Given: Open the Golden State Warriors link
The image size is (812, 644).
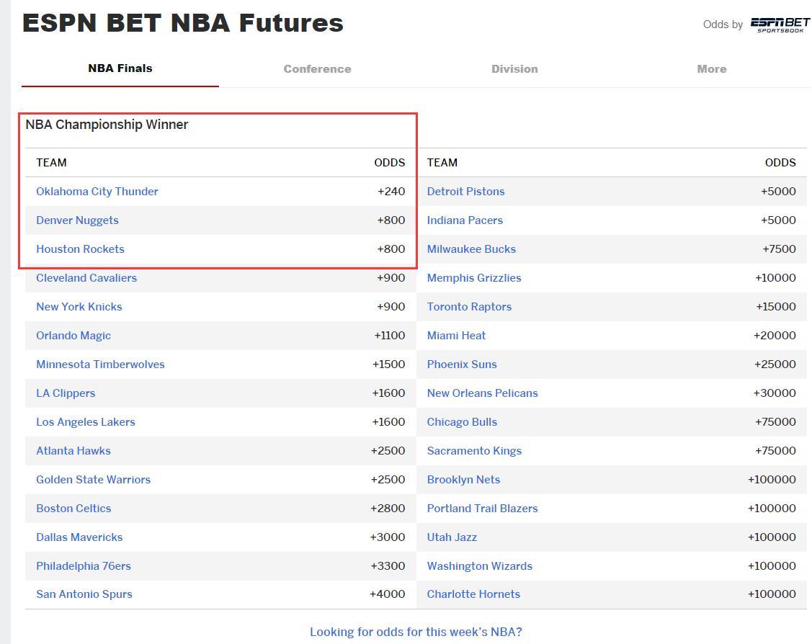Looking at the screenshot, I should click(x=94, y=480).
